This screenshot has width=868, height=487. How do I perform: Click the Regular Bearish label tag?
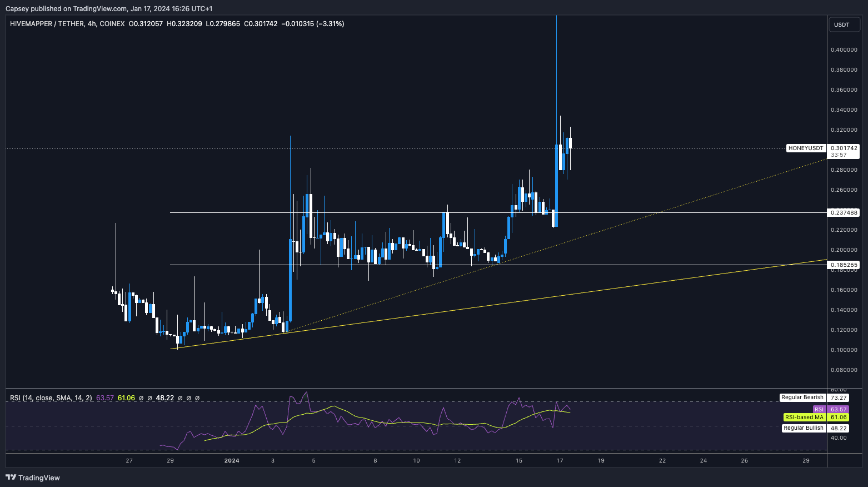point(802,397)
